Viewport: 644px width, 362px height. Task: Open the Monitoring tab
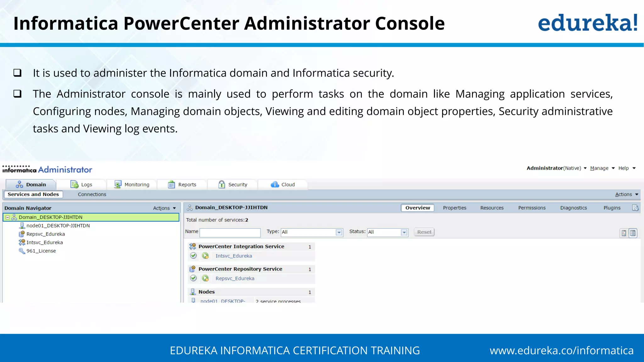[x=131, y=184]
